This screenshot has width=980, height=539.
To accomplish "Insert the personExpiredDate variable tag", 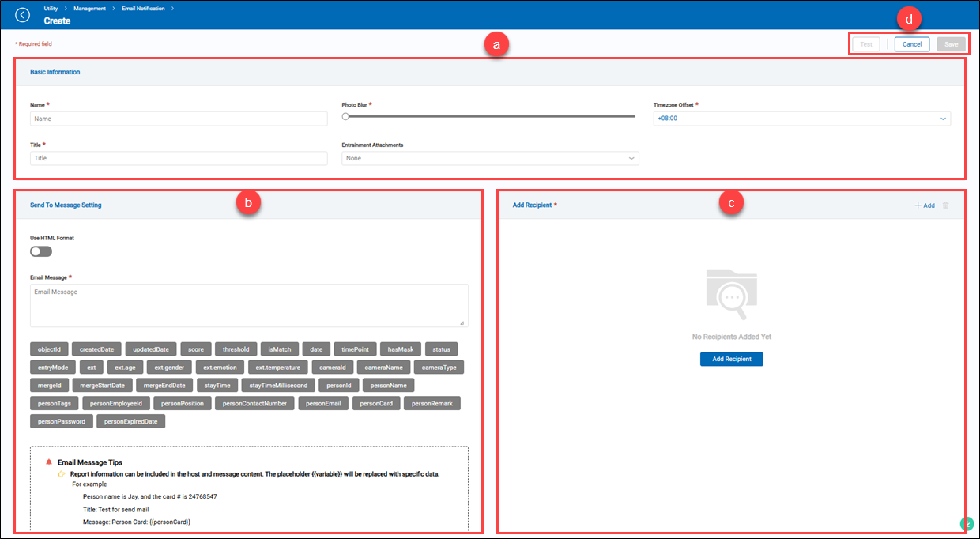I will click(131, 420).
